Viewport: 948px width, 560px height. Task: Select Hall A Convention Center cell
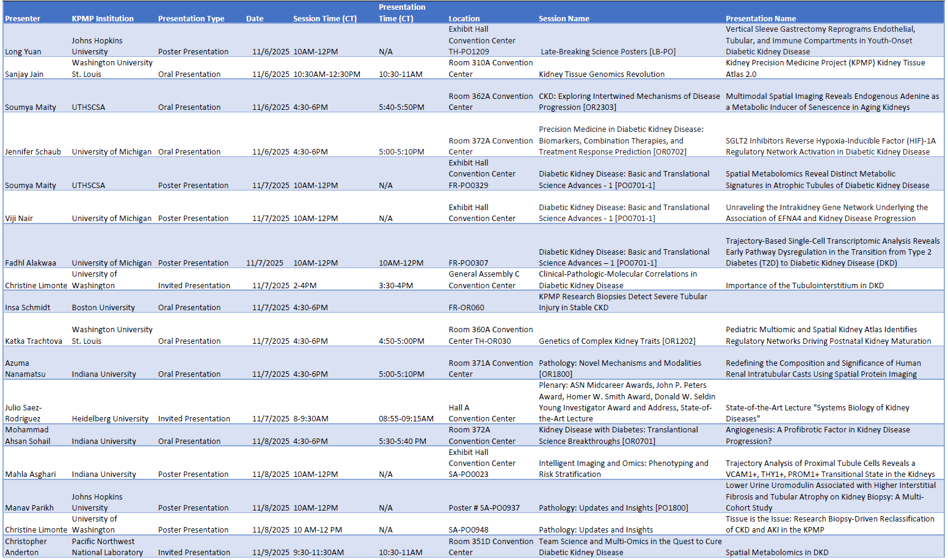tap(482, 413)
